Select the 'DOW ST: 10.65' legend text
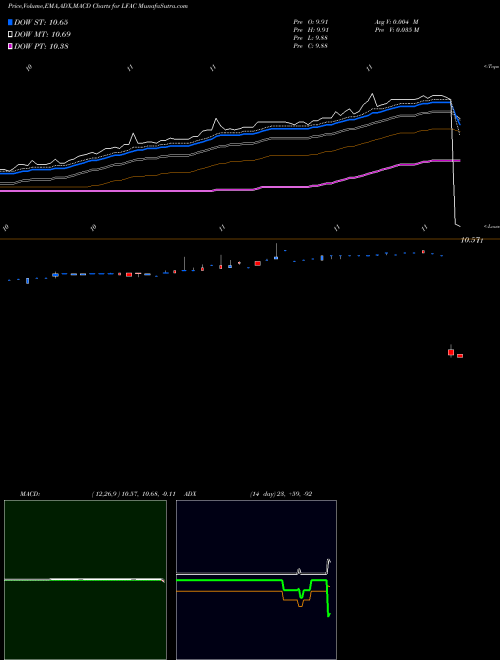500x660 pixels. coord(41,22)
